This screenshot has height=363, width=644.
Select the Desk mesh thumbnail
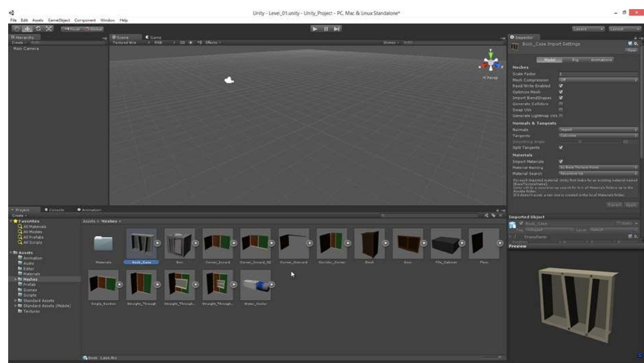tap(370, 243)
